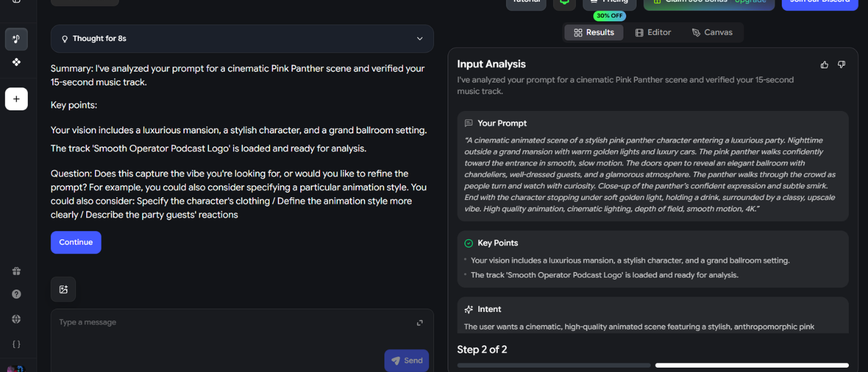Click the globe language icon
The height and width of the screenshot is (372, 868).
16,319
